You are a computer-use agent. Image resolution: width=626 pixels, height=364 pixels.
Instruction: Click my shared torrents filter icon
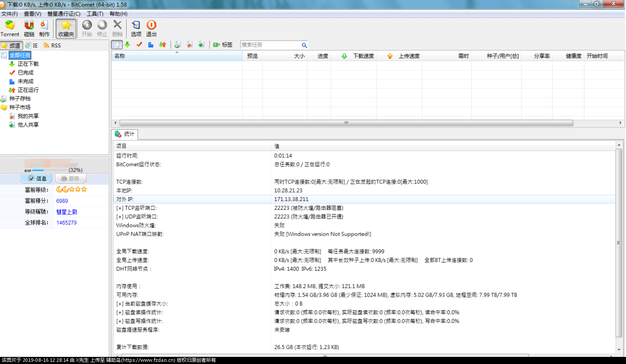(189, 45)
